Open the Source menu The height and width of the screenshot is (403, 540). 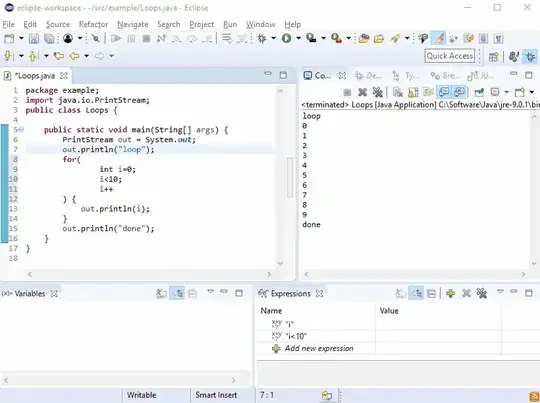click(x=58, y=24)
